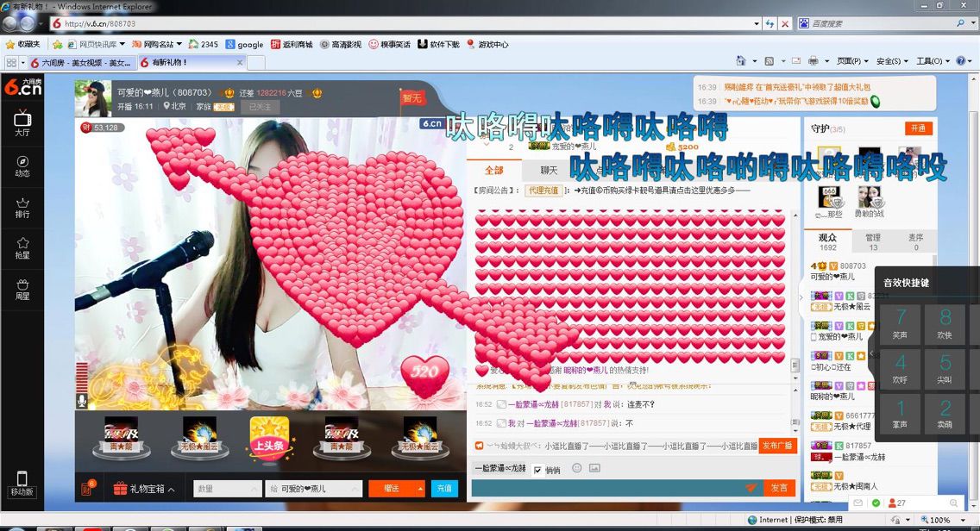This screenshot has height=531, width=980.
Task: Click the host avatar thumbnail
Action: [92, 98]
